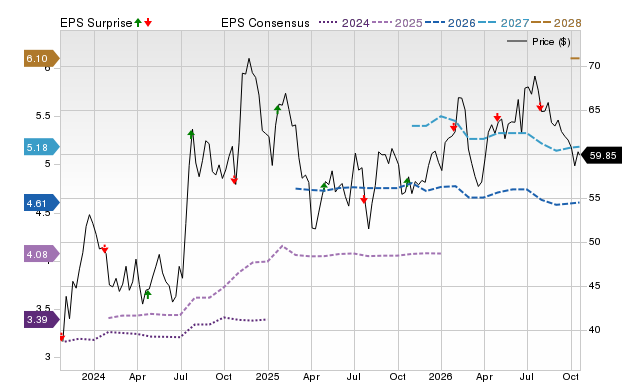Click the 40 price axis label
Viewport: 640px width, 382px height.
click(x=594, y=330)
